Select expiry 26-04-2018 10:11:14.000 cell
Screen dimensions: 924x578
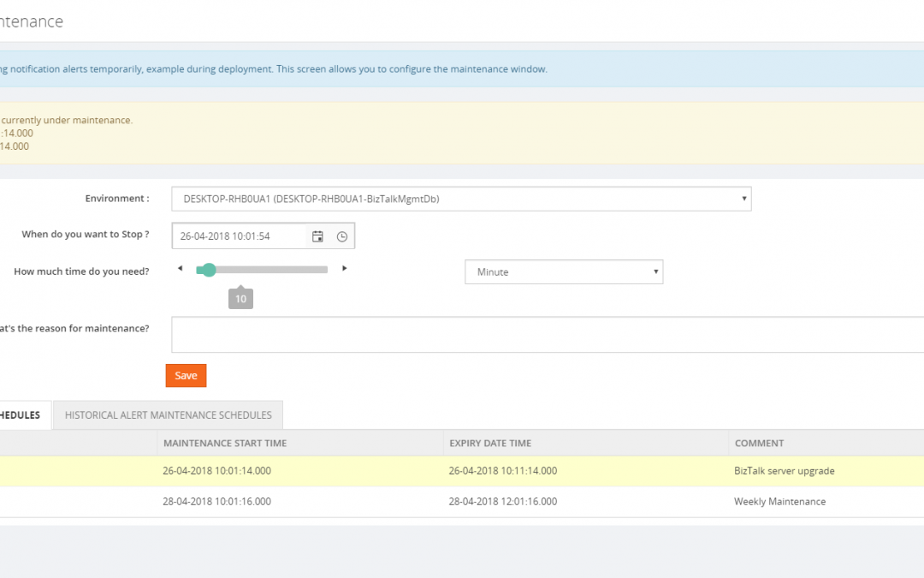pos(503,471)
